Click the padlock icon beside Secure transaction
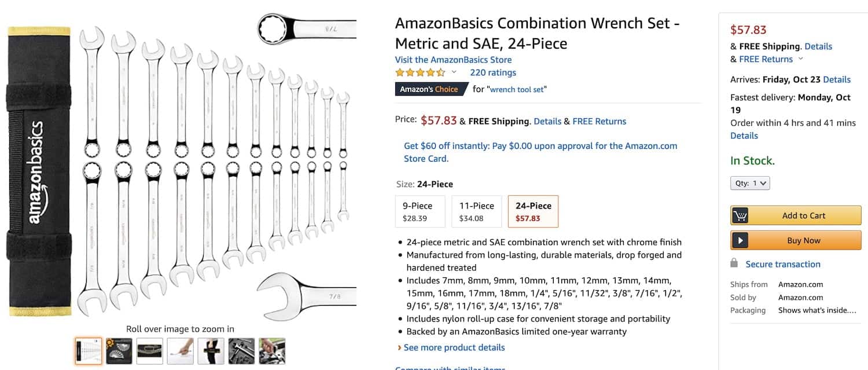Image resolution: width=868 pixels, height=370 pixels. coord(734,263)
